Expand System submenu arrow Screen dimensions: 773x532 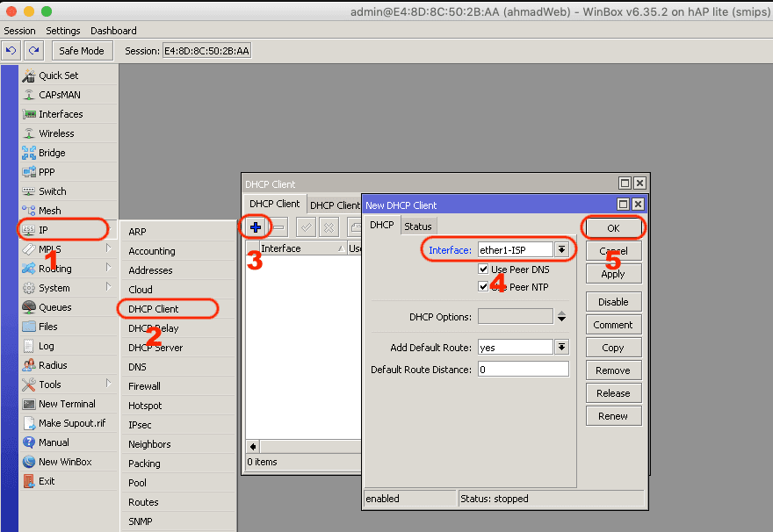tap(108, 287)
